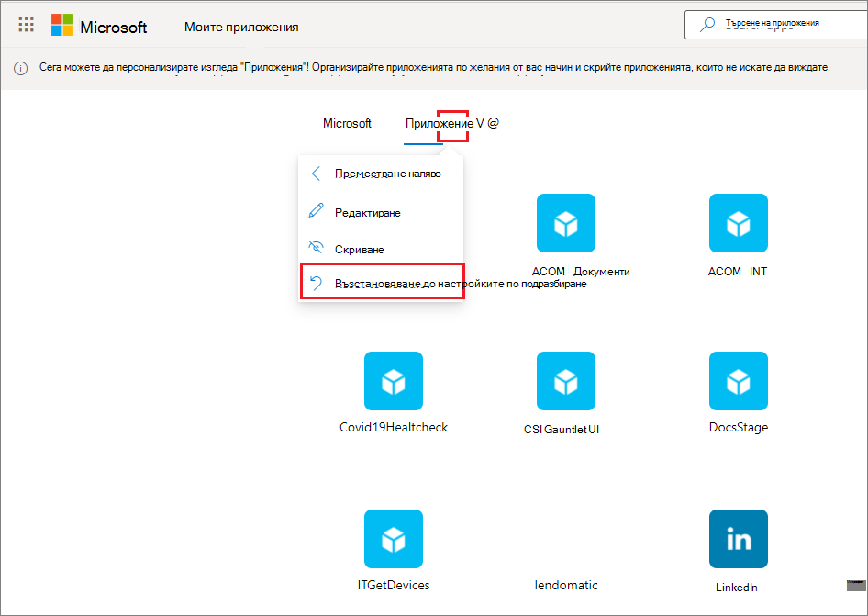Open the ACOM Документи app tile
Viewport: 868px width, 616px height.
[566, 223]
